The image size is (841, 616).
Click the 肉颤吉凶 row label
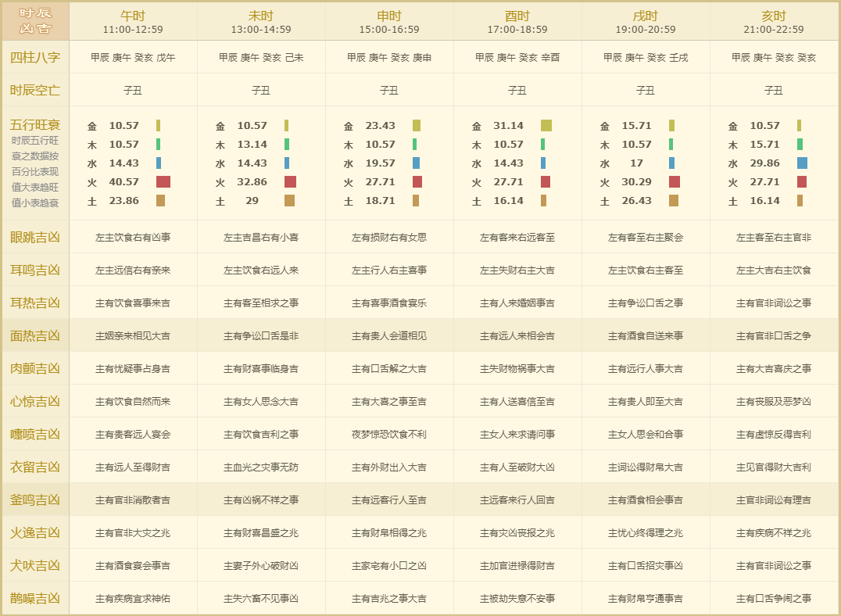(x=35, y=369)
